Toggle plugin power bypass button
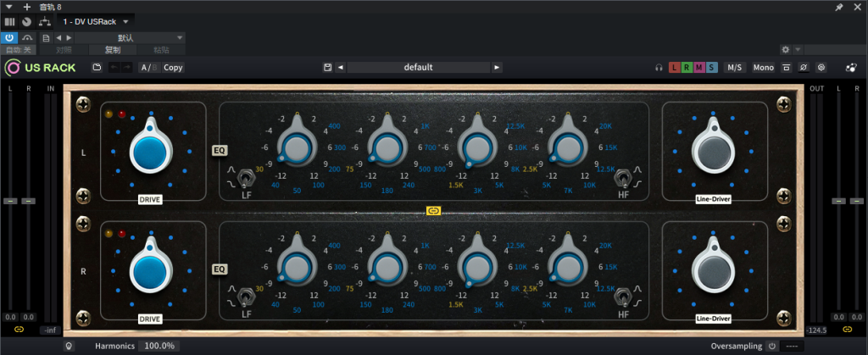Screen dimensions: 868x355 coord(9,38)
